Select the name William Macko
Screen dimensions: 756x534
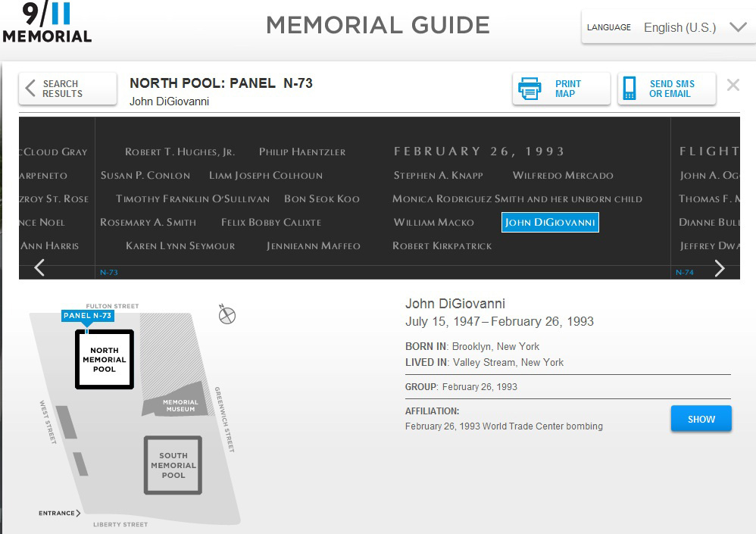click(x=433, y=222)
